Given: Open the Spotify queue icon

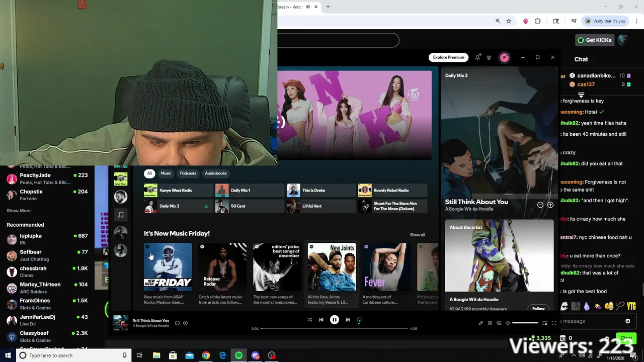Looking at the screenshot, I should (x=490, y=323).
